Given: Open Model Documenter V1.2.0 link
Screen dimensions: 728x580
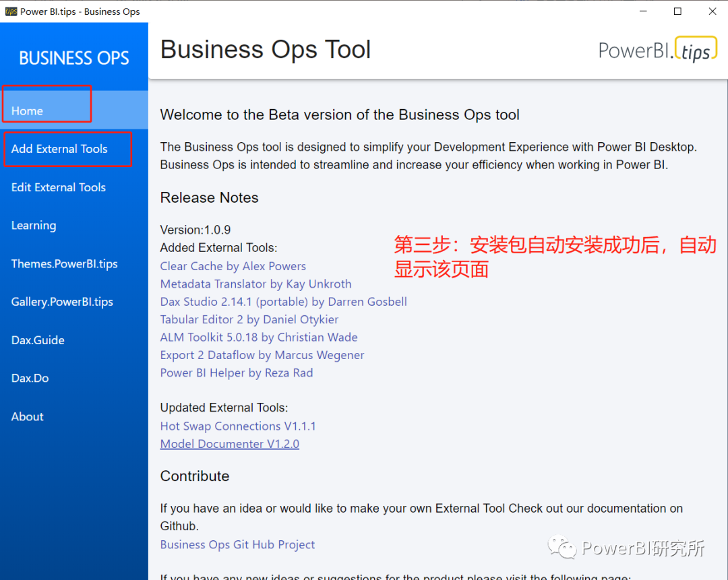Looking at the screenshot, I should [230, 444].
